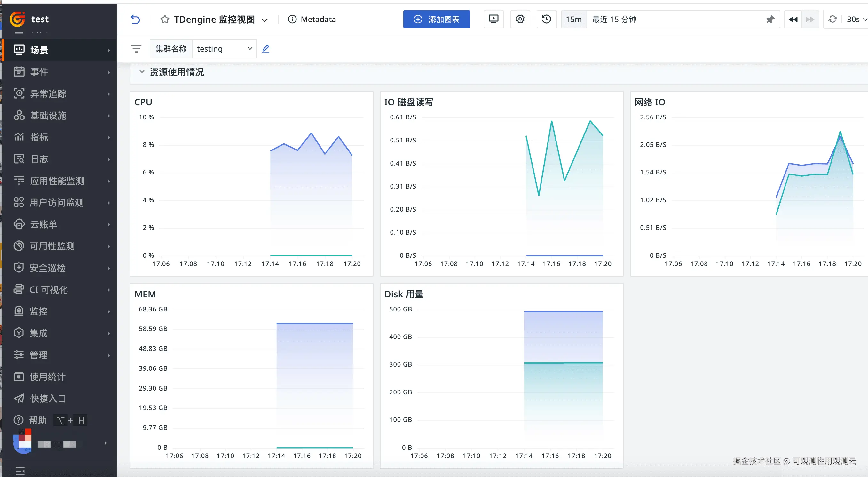The height and width of the screenshot is (477, 868).
Task: Open the test workspace name
Action: (40, 19)
